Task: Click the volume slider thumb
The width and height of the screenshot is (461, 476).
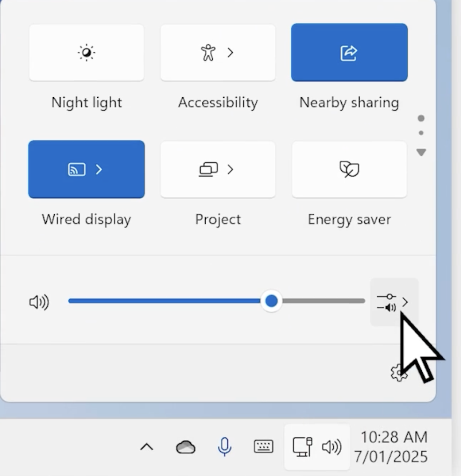Action: click(271, 301)
